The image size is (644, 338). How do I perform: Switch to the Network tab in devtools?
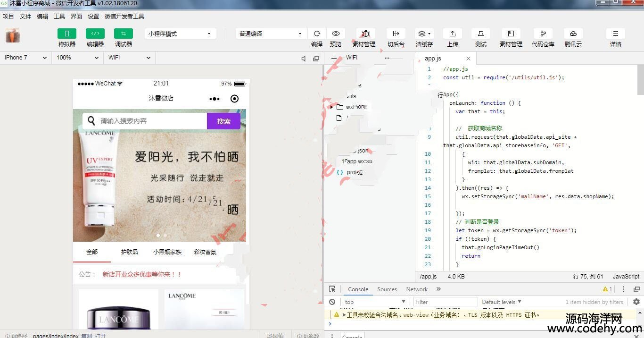pos(417,289)
